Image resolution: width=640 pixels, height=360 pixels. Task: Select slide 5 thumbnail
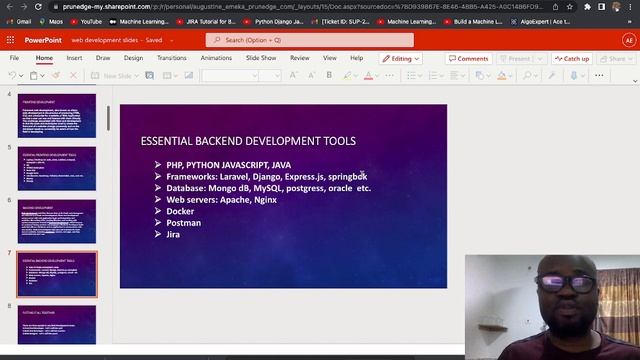click(57, 169)
